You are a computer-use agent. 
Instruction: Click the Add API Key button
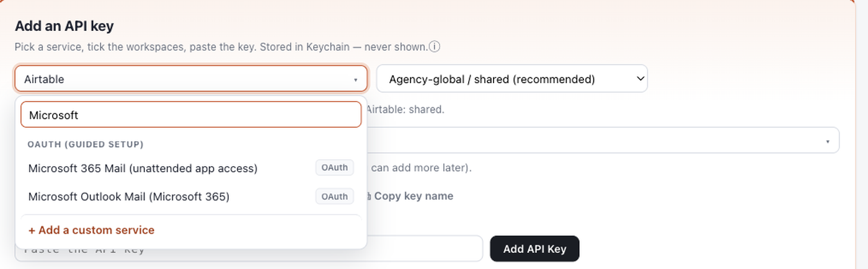click(x=534, y=249)
